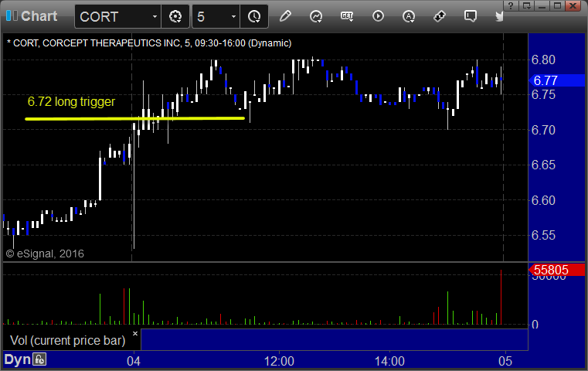Click the chart title CORT, CORCEPT THERAPEUTICS
Screen dimensions: 588x371
coord(149,43)
